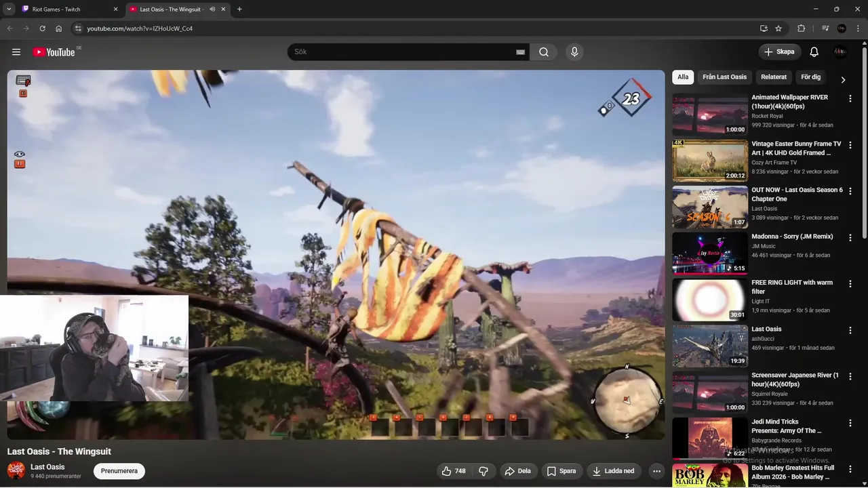Click the Skapa create button
The height and width of the screenshot is (488, 868).
coord(780,52)
